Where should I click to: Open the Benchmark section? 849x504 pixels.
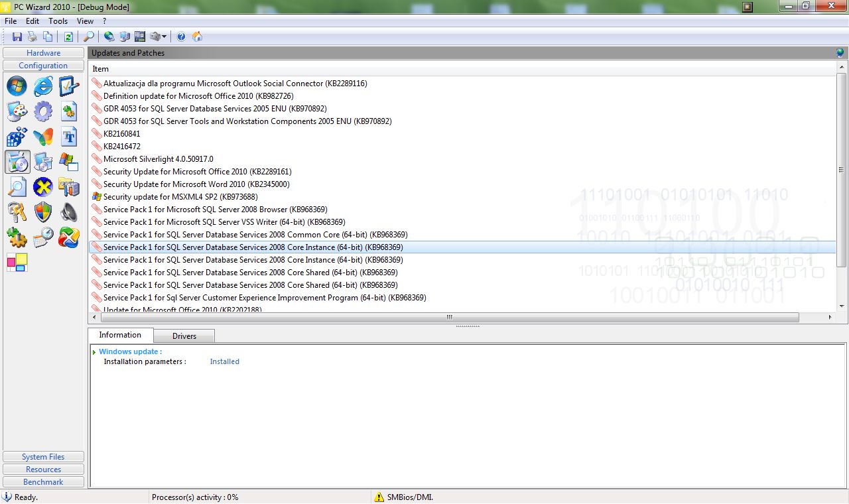click(43, 482)
